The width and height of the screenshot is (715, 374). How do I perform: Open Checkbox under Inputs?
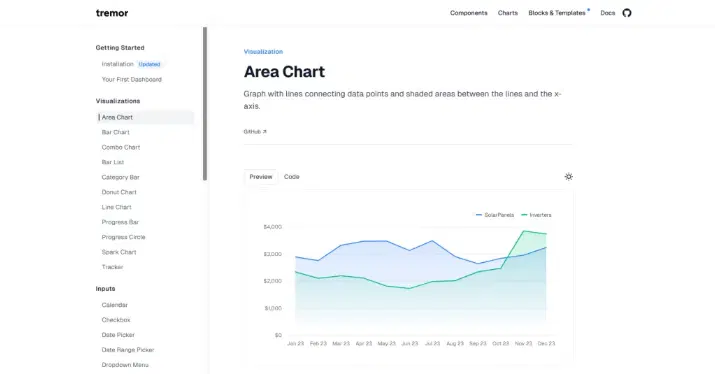point(116,320)
